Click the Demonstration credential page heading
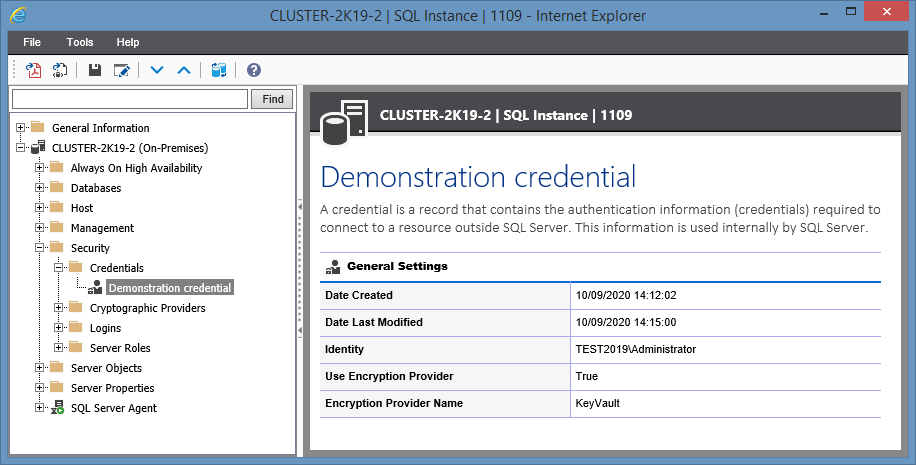Screen dimensions: 916x465 pyautogui.click(x=478, y=176)
